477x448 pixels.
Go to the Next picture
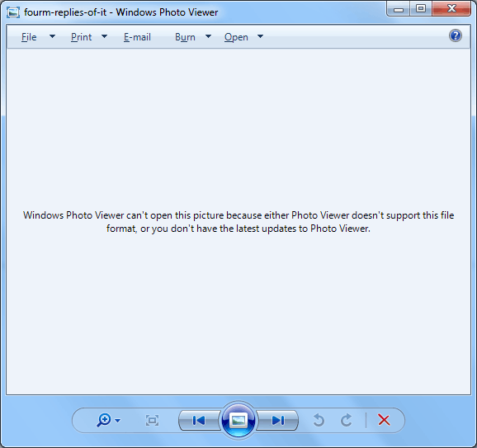(278, 420)
